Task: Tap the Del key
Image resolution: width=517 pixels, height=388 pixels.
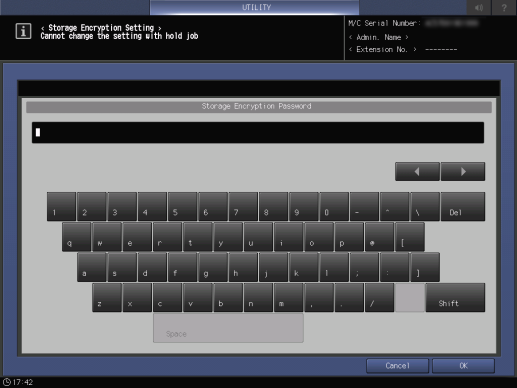Action: (463, 206)
